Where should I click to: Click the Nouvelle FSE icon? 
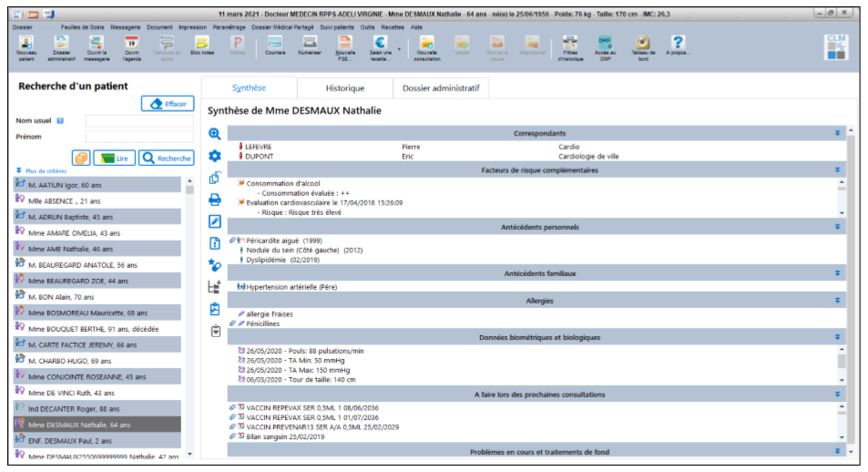pos(346,46)
